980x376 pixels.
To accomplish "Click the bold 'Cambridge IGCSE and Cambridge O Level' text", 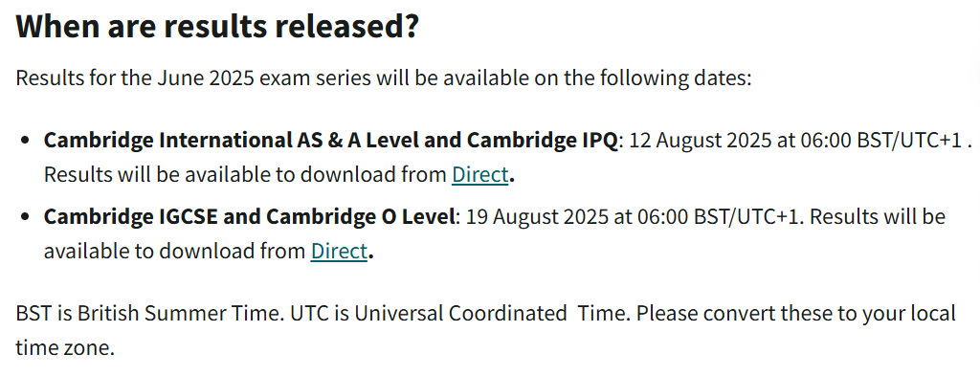I will tap(250, 217).
